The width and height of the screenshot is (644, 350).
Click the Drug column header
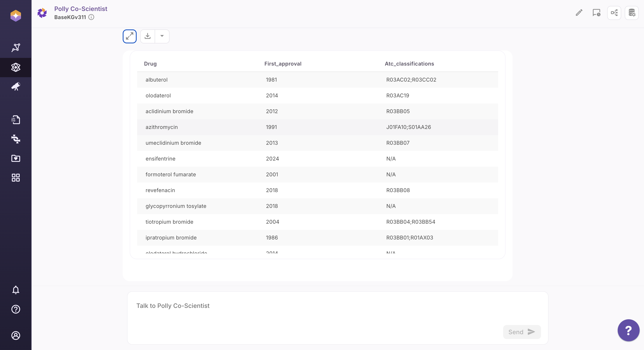coord(150,64)
